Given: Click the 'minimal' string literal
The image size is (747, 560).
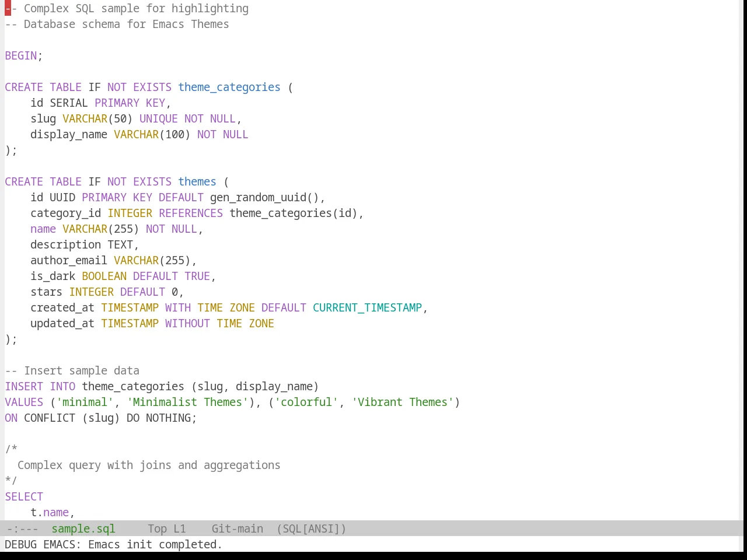Looking at the screenshot, I should click(85, 402).
